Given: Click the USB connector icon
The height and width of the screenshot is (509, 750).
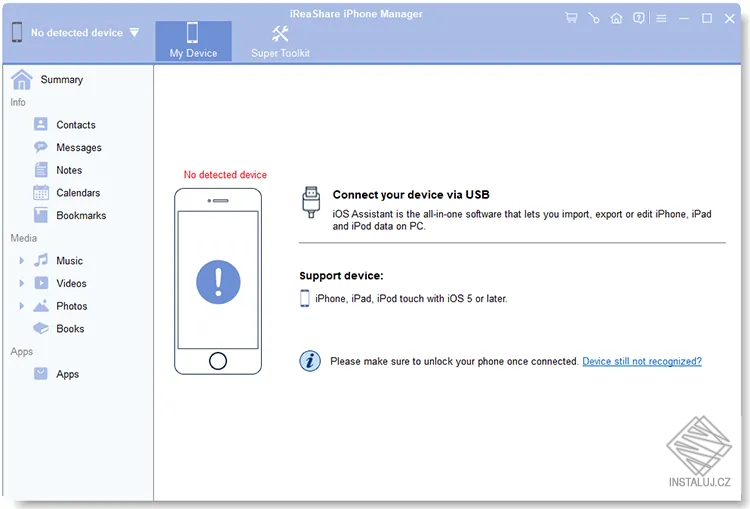Looking at the screenshot, I should coord(311,202).
